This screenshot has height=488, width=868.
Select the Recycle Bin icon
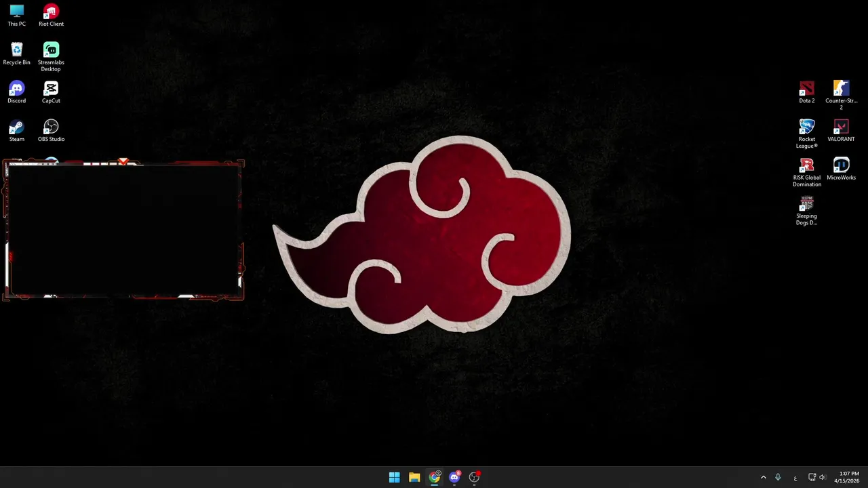tap(17, 54)
